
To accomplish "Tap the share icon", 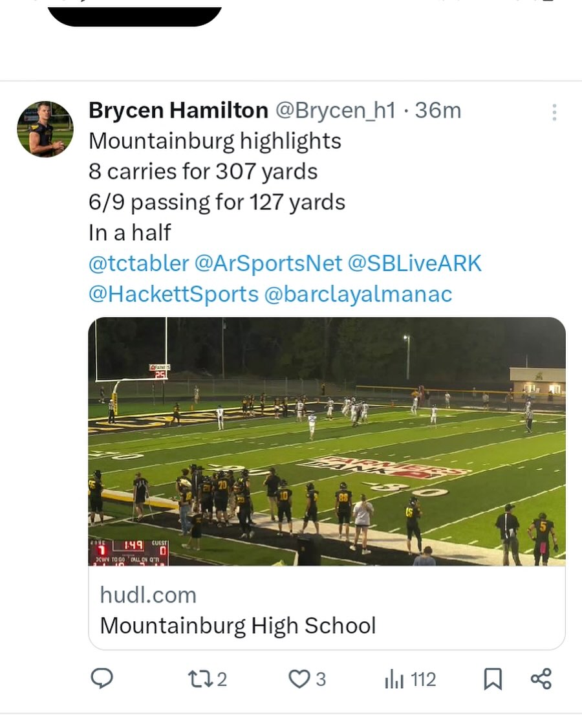I will (x=541, y=679).
